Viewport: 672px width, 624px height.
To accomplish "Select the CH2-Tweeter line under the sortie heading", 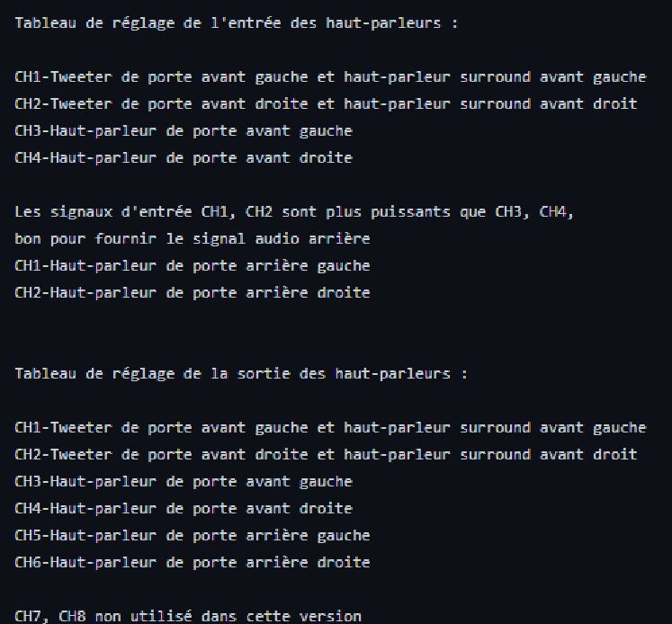I will pyautogui.click(x=325, y=455).
